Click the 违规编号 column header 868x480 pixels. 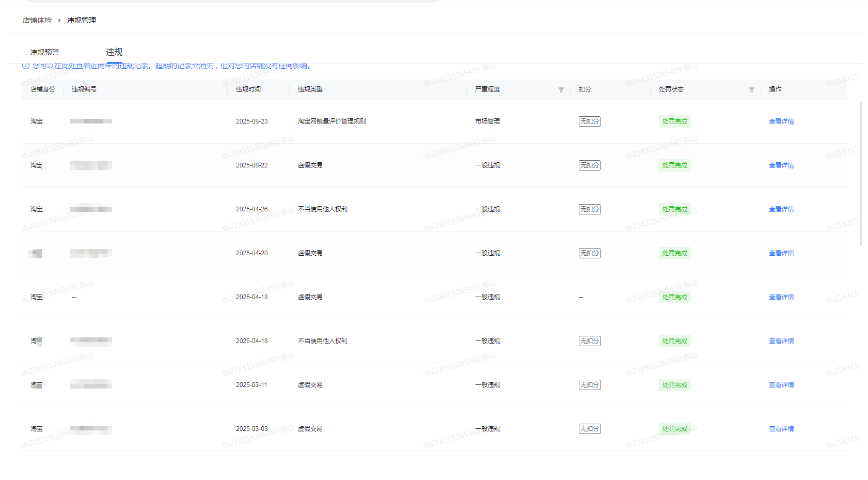[x=84, y=89]
